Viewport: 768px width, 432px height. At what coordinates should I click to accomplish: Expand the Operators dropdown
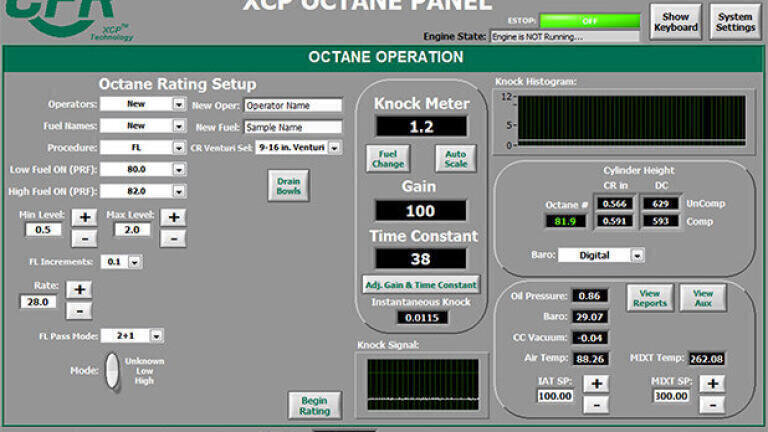coord(179,104)
